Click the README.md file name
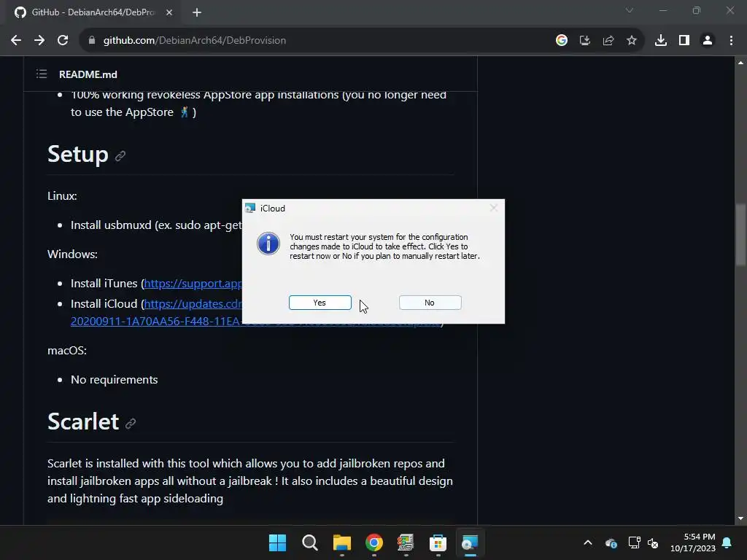The image size is (747, 560). (x=88, y=74)
